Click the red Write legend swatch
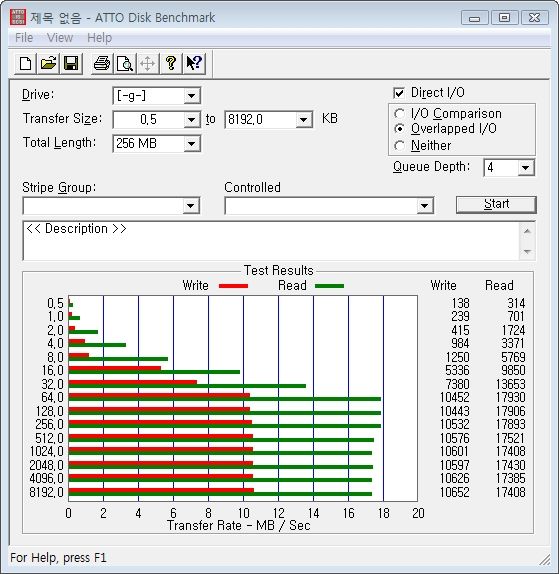Image resolution: width=559 pixels, height=574 pixels. (x=233, y=286)
